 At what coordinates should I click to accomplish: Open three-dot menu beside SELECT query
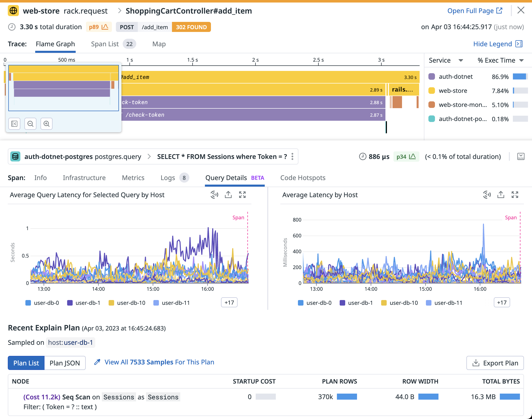[292, 156]
